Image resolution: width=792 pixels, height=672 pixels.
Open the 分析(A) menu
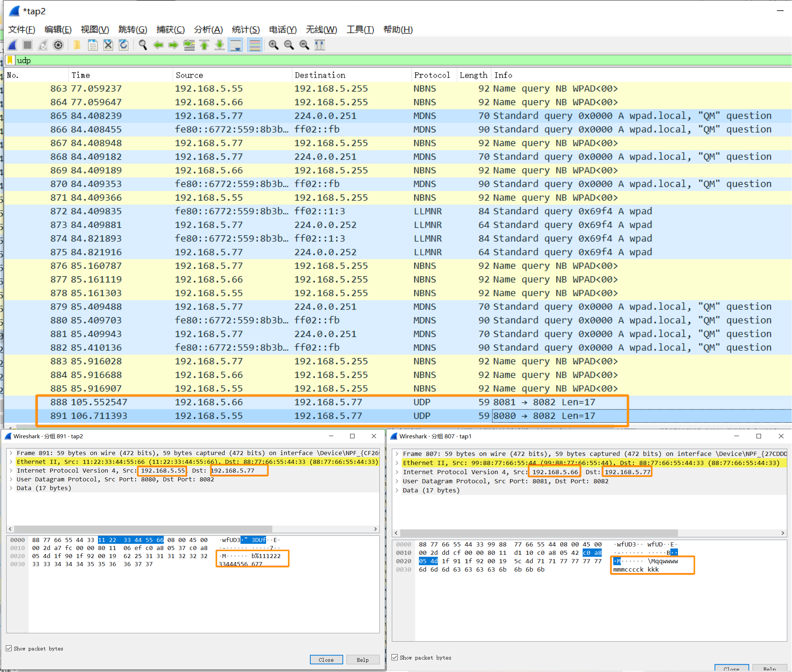point(208,30)
